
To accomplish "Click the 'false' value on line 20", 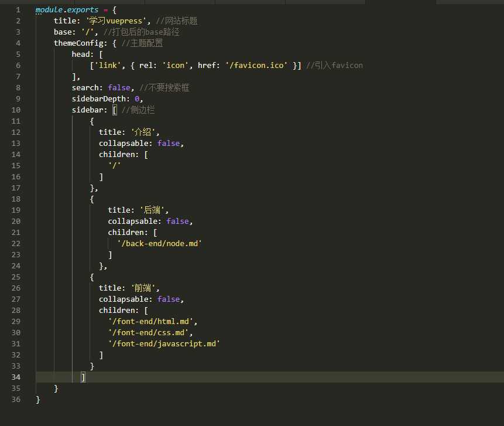I will [177, 221].
